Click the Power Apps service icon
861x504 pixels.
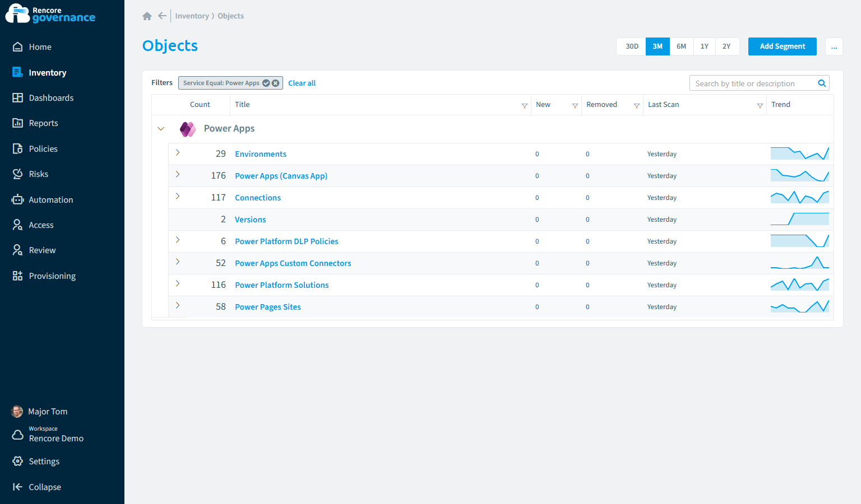(188, 129)
